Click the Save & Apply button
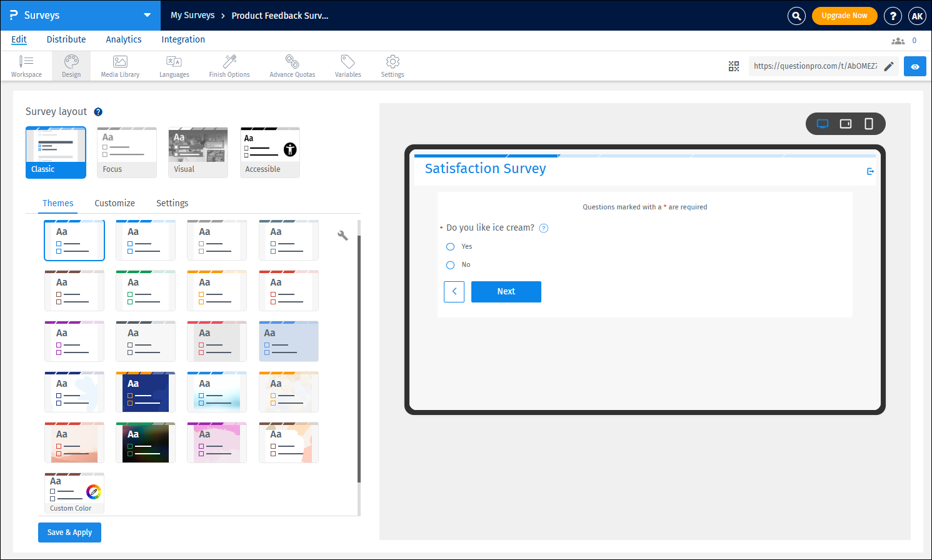 coord(69,532)
